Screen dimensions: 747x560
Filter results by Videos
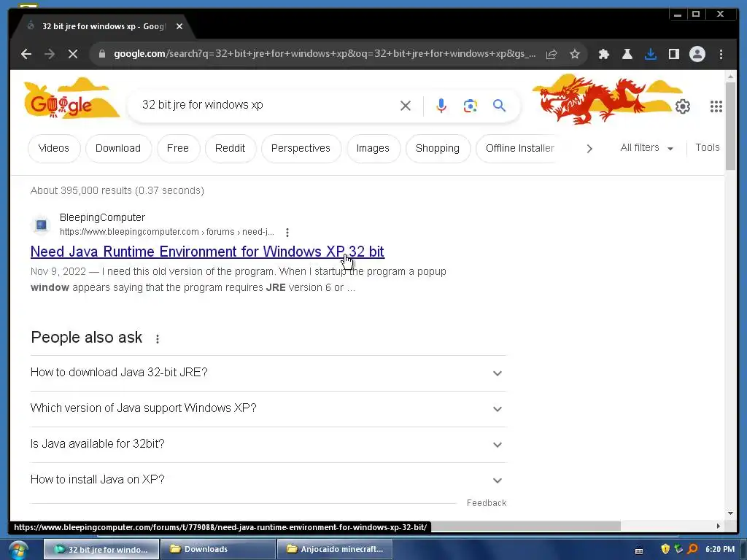point(54,149)
